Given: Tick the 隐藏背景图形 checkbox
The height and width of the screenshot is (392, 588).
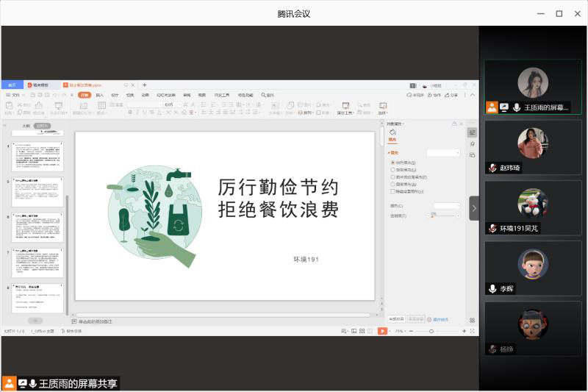Looking at the screenshot, I should tap(392, 191).
